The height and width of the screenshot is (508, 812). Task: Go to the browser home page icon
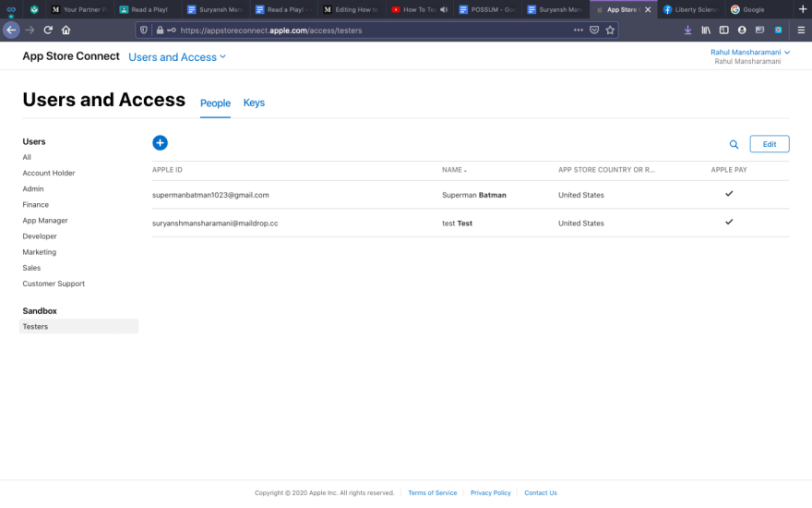[66, 30]
